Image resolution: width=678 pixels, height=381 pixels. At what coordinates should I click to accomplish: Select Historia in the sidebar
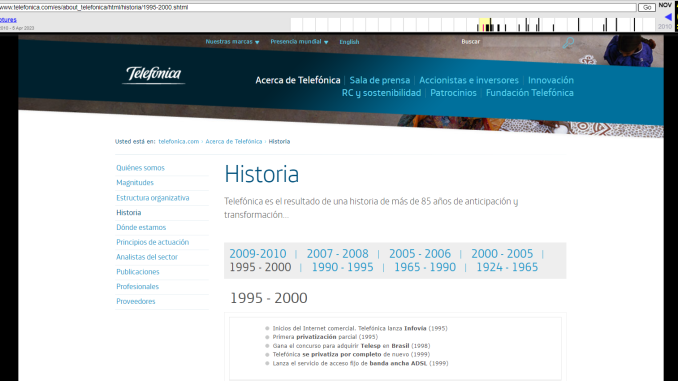[128, 212]
